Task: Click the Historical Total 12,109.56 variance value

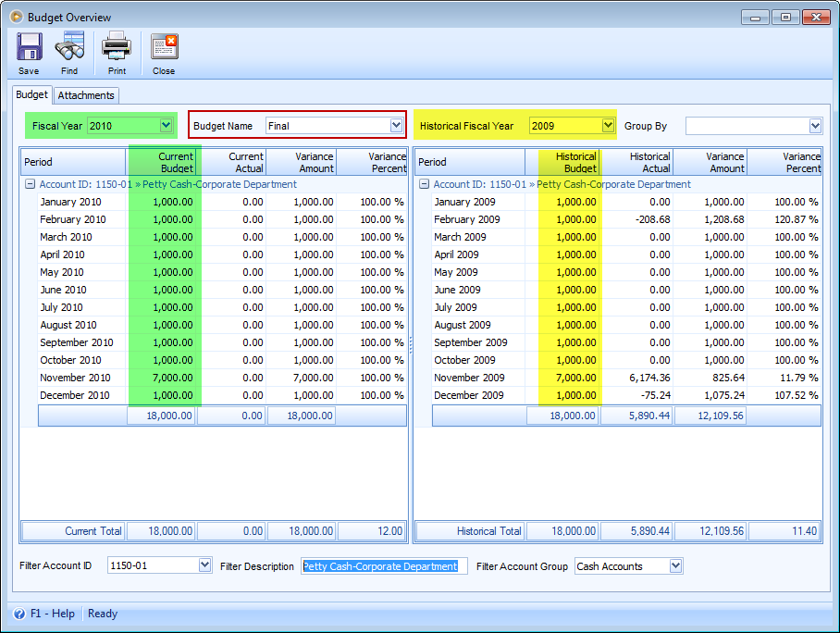Action: pyautogui.click(x=710, y=531)
